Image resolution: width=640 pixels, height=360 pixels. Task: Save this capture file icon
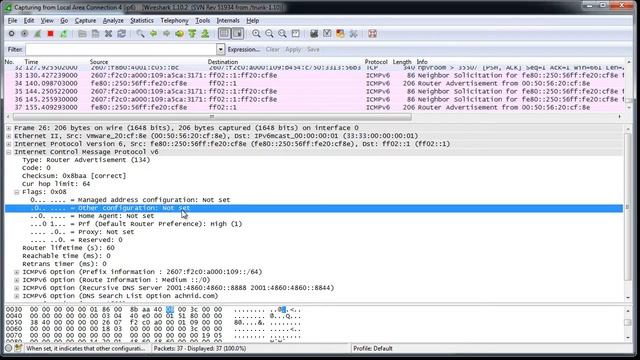95,34
